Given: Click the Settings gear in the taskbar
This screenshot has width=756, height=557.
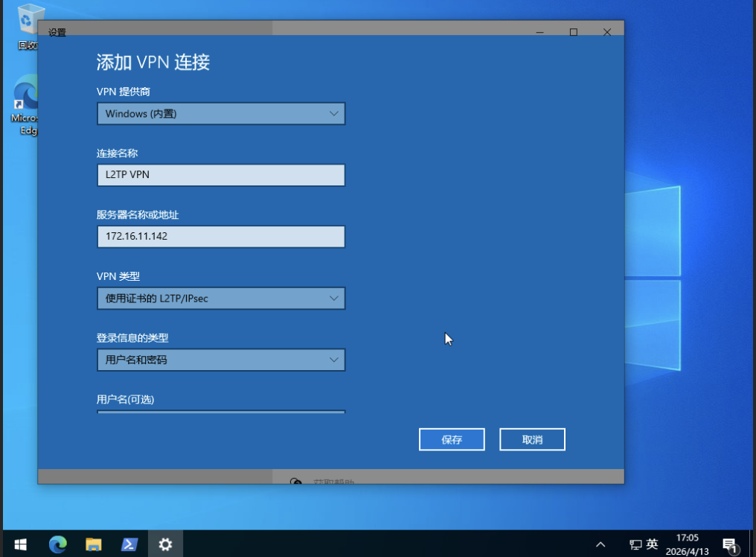Looking at the screenshot, I should tap(165, 544).
